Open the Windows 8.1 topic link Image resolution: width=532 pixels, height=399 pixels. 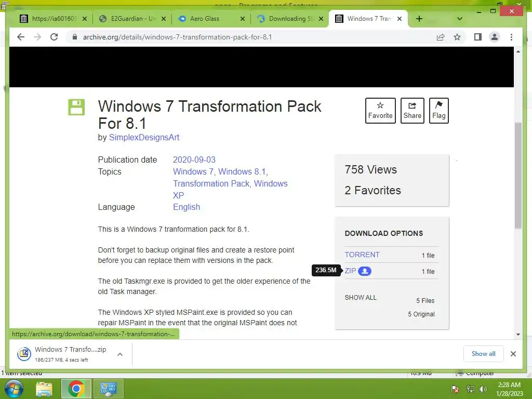pos(242,171)
